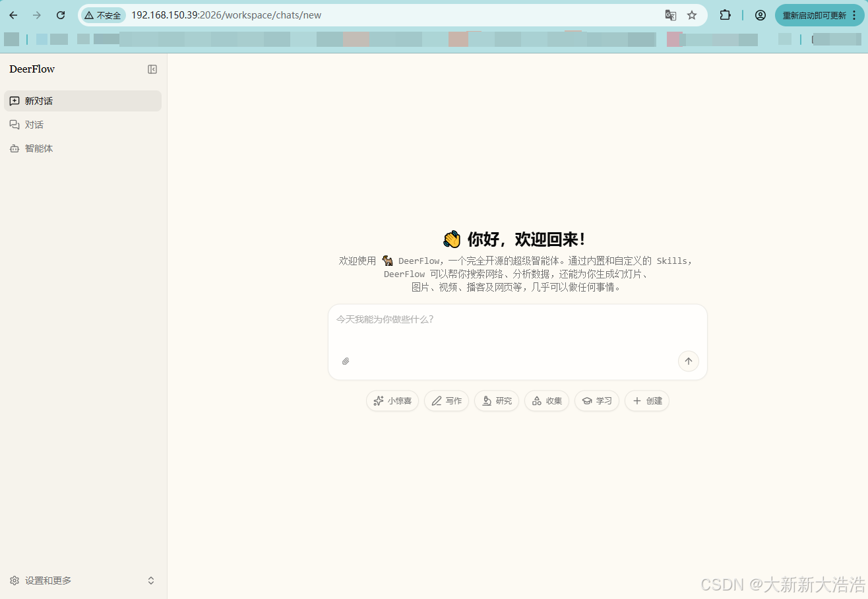The height and width of the screenshot is (599, 868).
Task: Click the 重新启动即可更新 update button
Action: (x=814, y=15)
